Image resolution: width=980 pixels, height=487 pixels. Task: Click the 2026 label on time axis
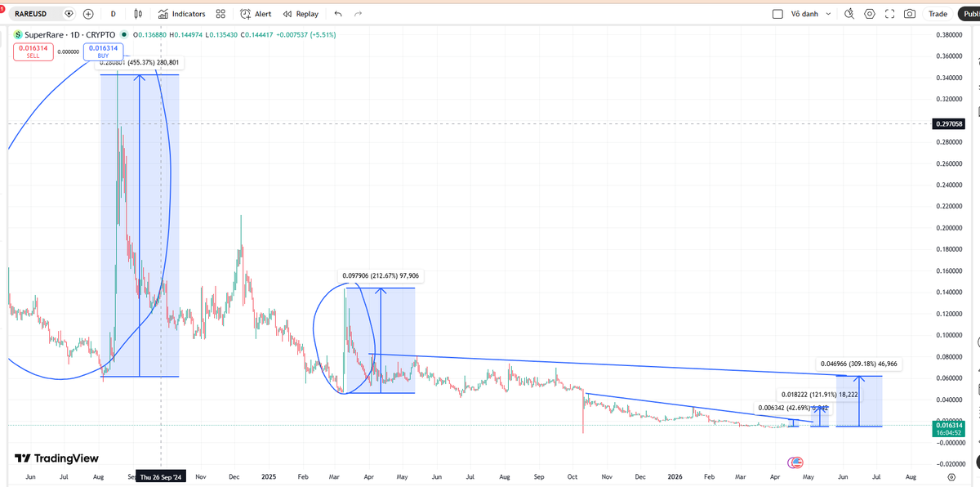pyautogui.click(x=675, y=476)
